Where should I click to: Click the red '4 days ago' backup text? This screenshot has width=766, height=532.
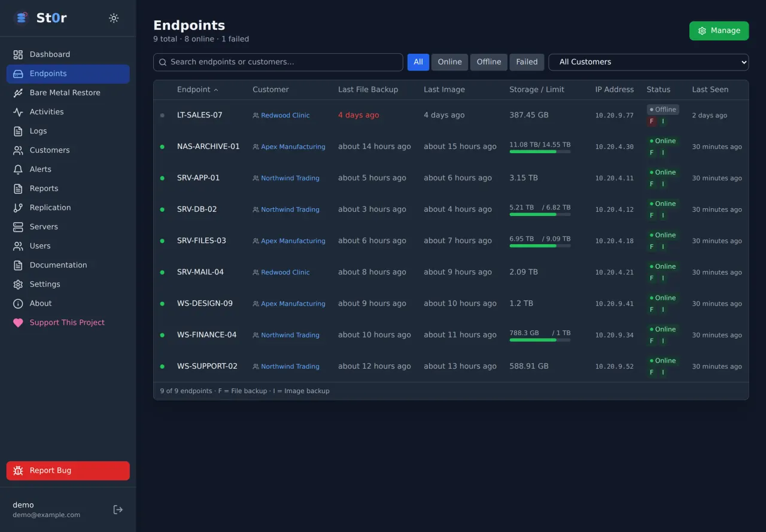pos(358,115)
